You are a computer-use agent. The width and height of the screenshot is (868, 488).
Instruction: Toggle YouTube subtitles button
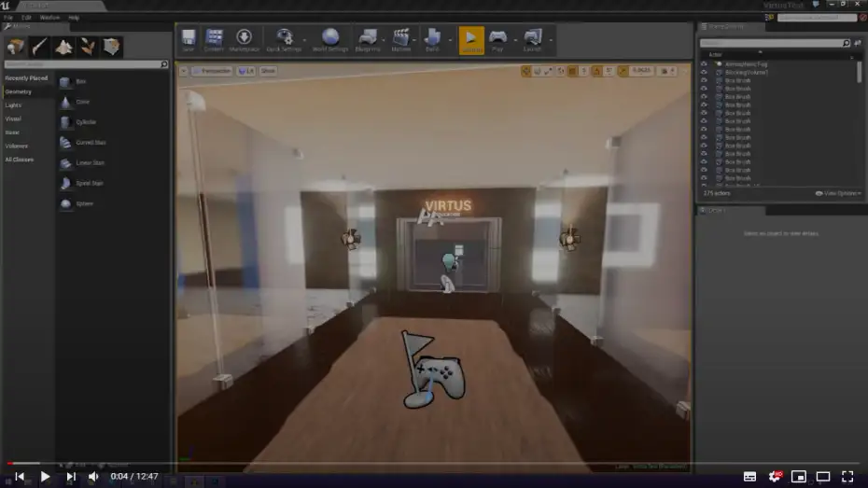pos(749,477)
